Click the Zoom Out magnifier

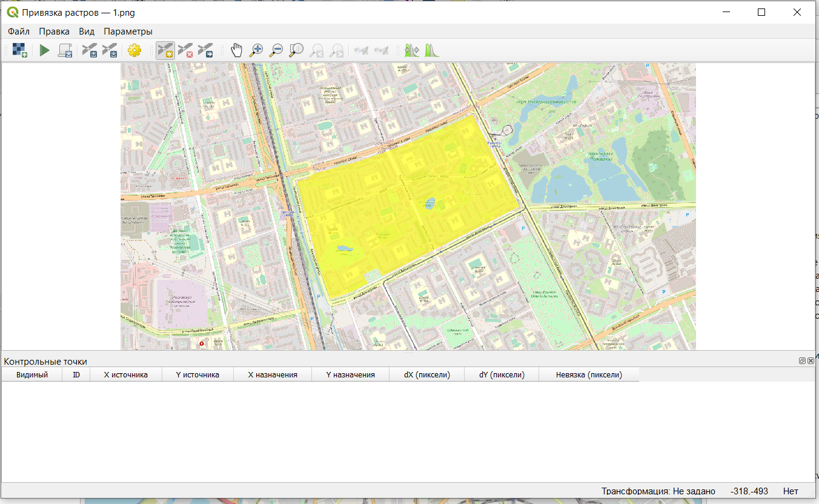click(x=276, y=50)
